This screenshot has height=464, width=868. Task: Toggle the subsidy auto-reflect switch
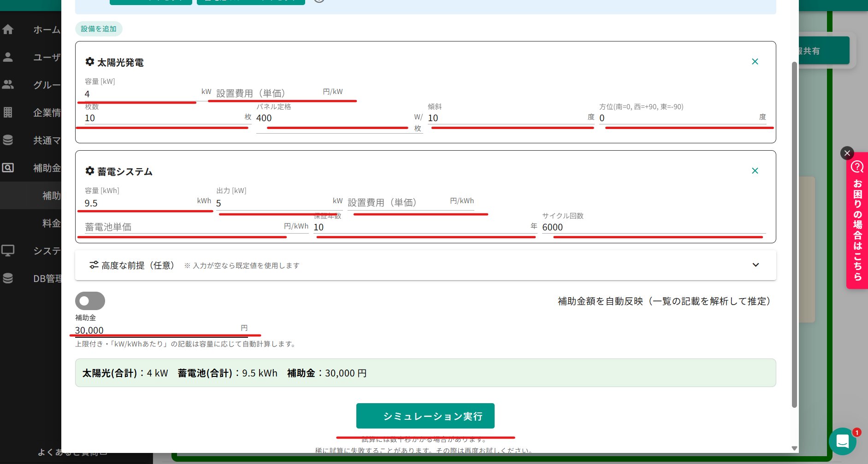(x=90, y=301)
